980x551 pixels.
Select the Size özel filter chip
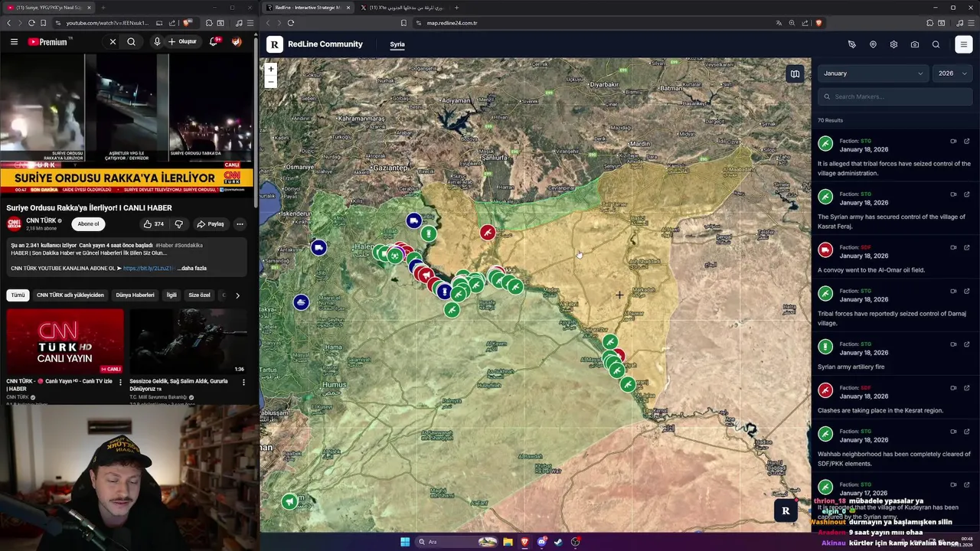point(199,295)
